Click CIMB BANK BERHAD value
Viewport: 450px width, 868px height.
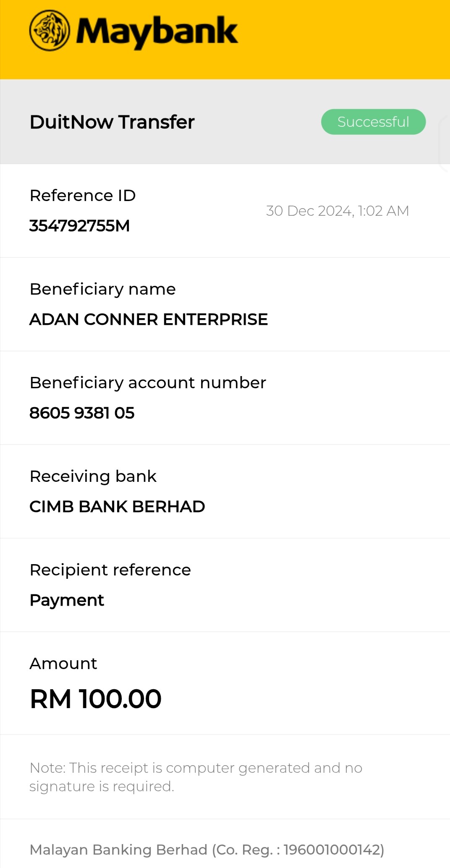click(117, 507)
